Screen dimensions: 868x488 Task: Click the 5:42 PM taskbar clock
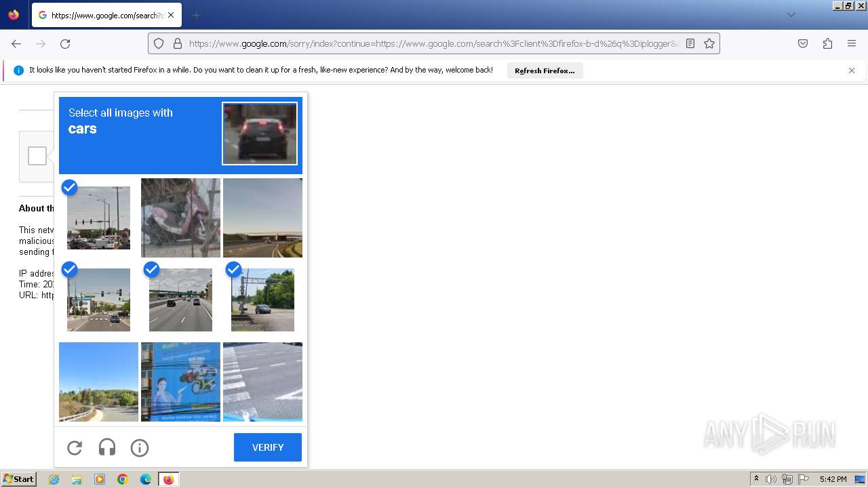point(833,479)
